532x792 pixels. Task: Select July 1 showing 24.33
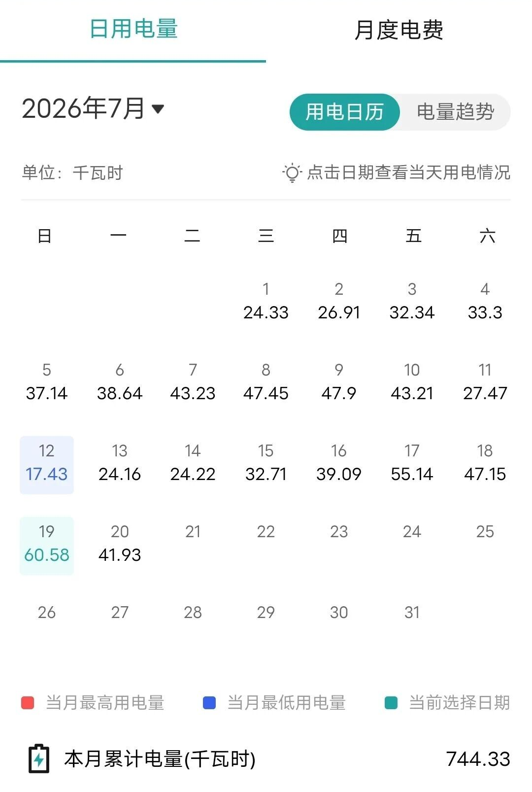(266, 301)
